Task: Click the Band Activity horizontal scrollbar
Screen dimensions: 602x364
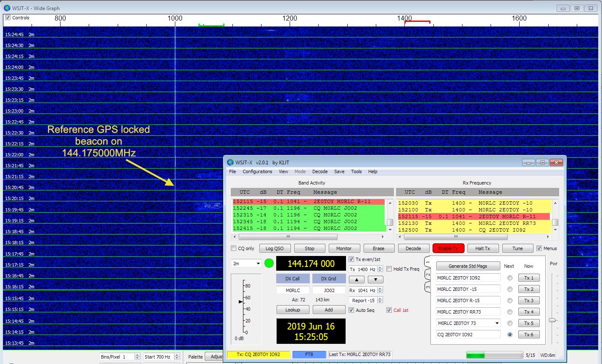Action: tap(309, 237)
